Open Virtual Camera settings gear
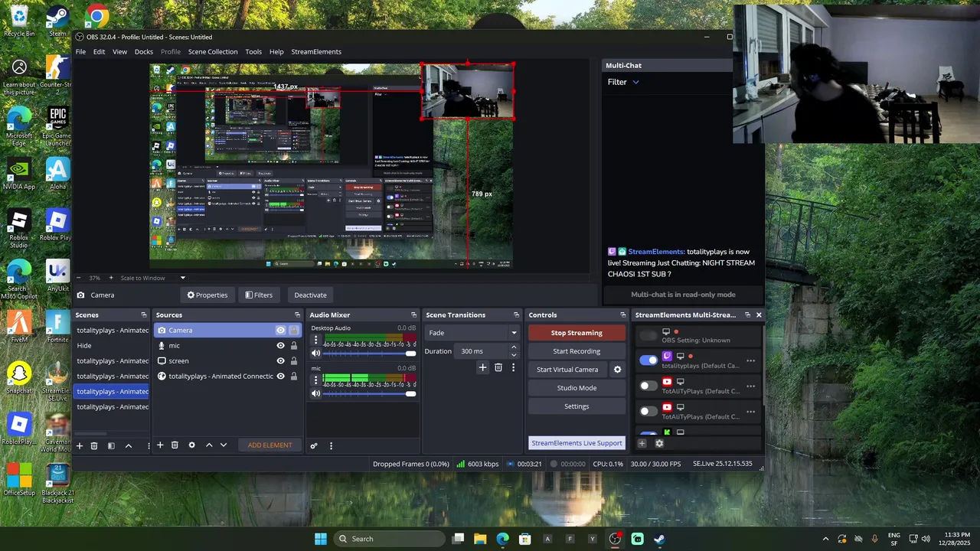980x551 pixels. [x=617, y=370]
